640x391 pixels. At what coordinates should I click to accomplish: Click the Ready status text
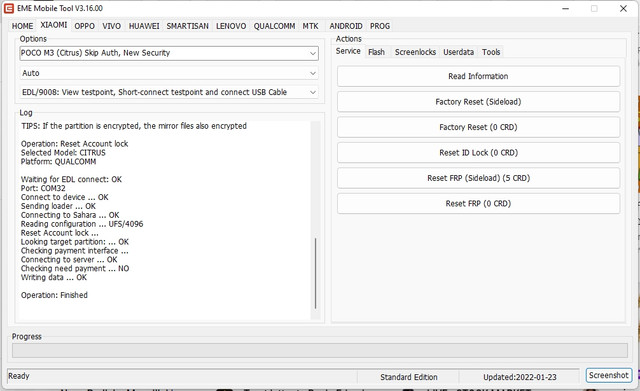coord(19,376)
